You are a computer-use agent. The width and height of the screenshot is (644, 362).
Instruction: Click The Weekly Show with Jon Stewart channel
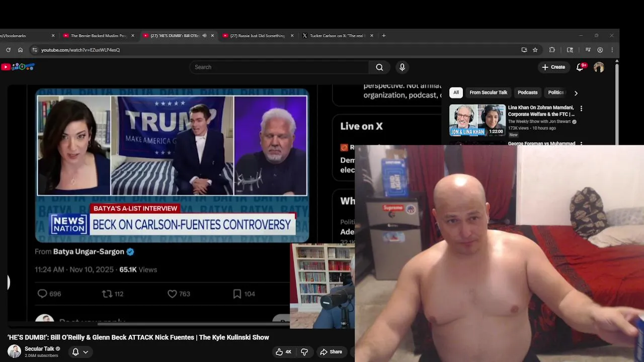click(539, 122)
